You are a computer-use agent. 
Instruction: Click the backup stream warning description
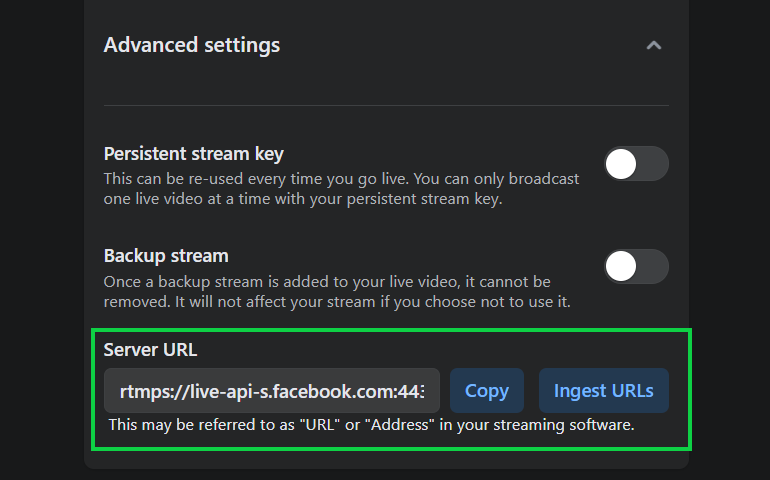click(x=337, y=291)
